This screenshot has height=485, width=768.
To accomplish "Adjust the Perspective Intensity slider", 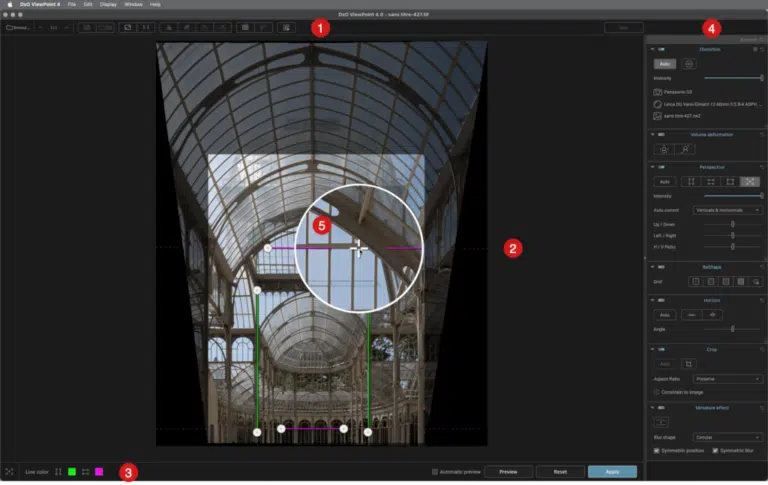I will (x=733, y=196).
